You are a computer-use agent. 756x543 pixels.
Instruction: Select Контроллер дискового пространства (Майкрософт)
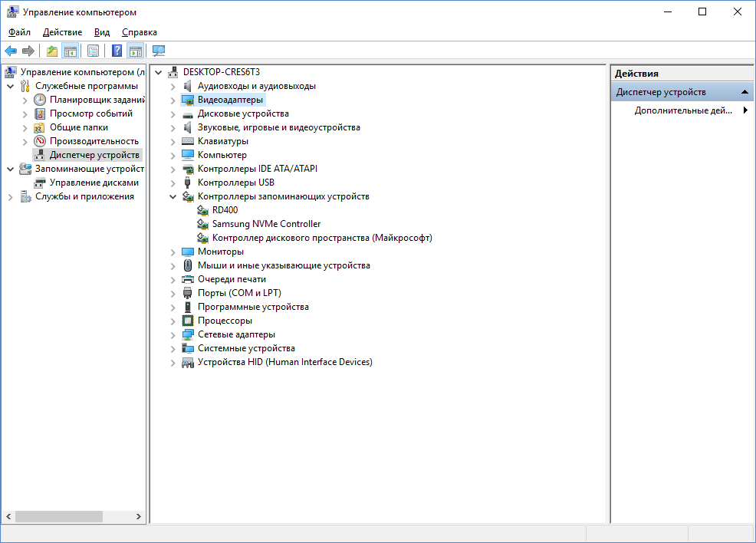tap(322, 238)
